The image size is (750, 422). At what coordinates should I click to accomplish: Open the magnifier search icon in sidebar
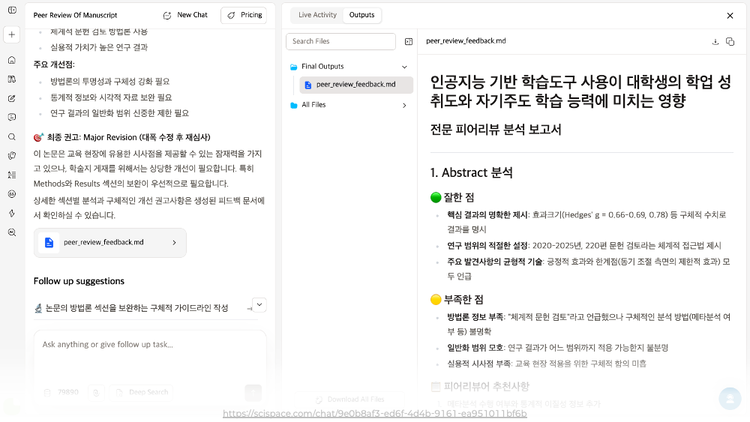point(12,137)
